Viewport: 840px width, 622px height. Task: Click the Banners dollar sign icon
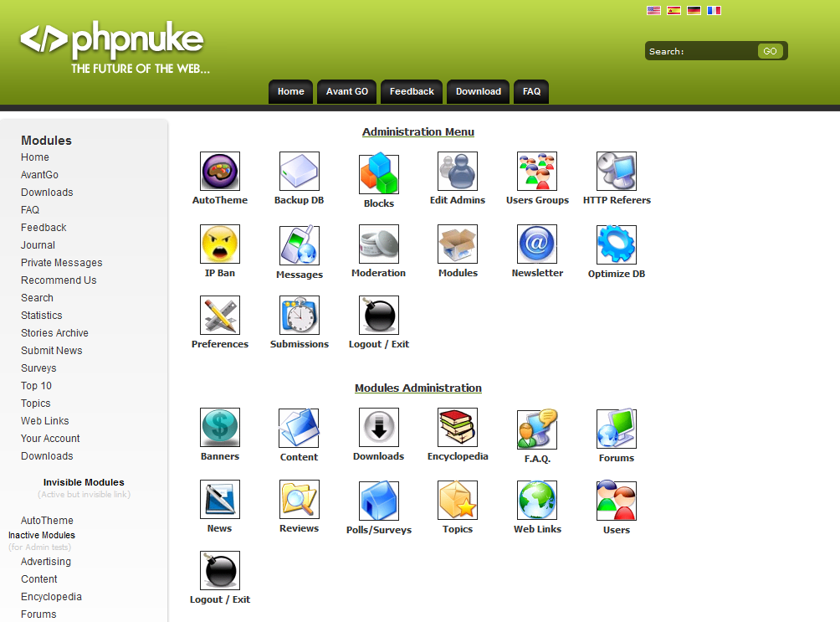(220, 427)
